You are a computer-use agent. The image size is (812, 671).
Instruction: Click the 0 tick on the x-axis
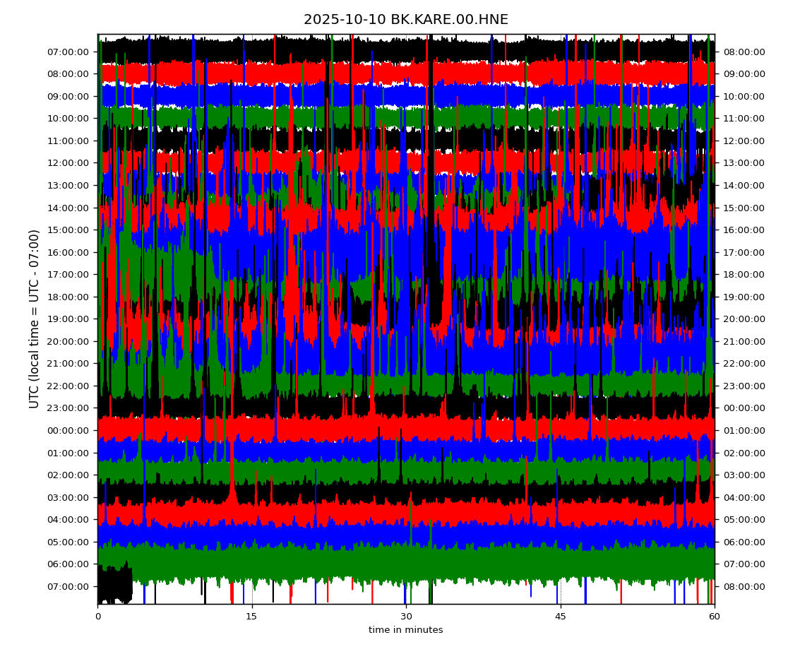pyautogui.click(x=98, y=617)
